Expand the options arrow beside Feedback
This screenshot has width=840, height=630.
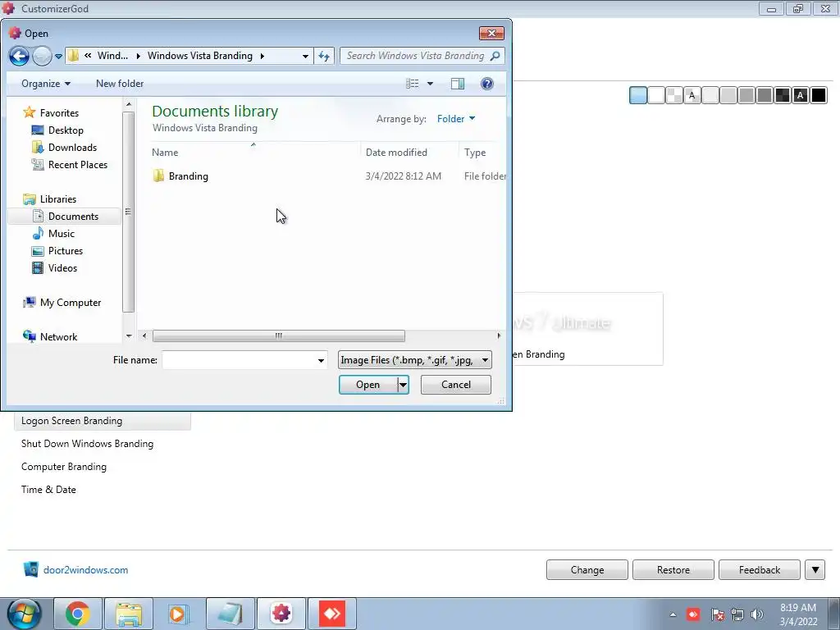[x=815, y=570]
